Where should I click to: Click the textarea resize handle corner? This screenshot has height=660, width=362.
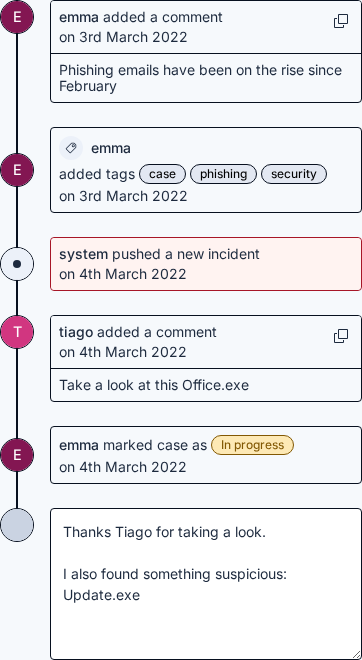pyautogui.click(x=357, y=655)
